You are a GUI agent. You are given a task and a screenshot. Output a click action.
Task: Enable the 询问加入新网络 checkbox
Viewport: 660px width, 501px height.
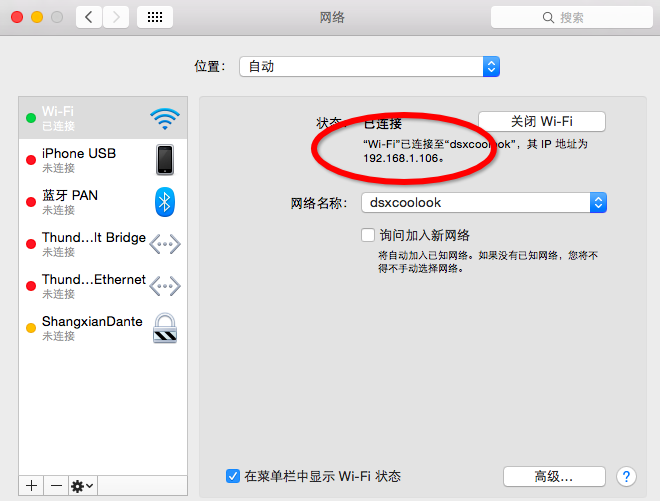(x=368, y=235)
